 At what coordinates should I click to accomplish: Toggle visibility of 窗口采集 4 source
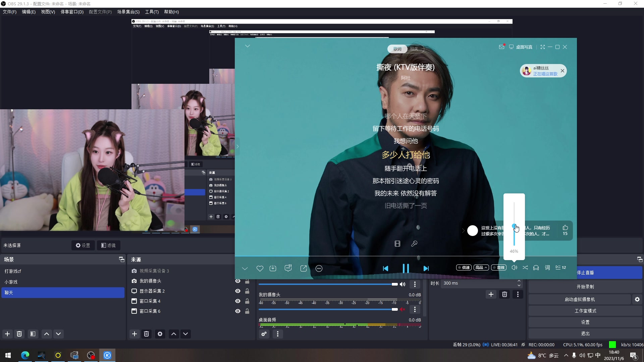click(238, 301)
